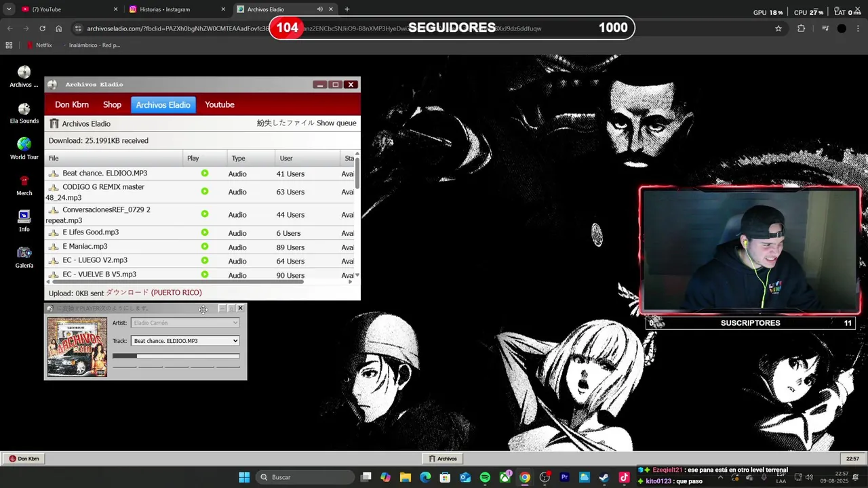Viewport: 868px width, 488px height.
Task: Play EC - VUELVE B V5.mp3
Action: click(205, 274)
